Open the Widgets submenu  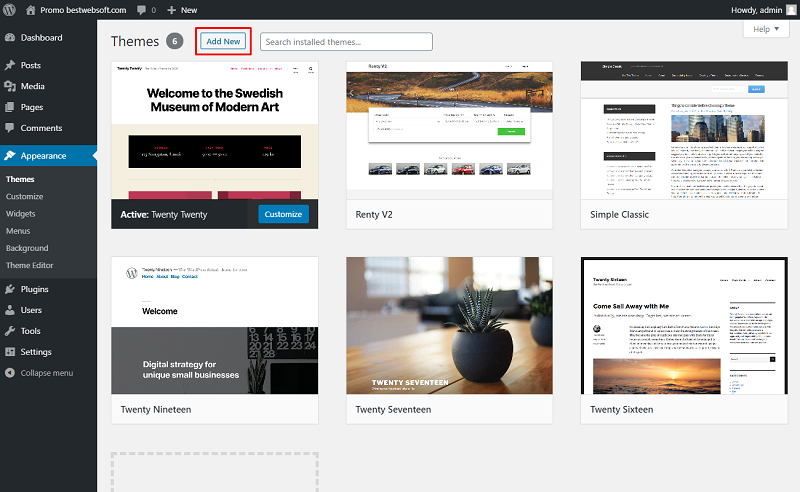click(x=20, y=214)
